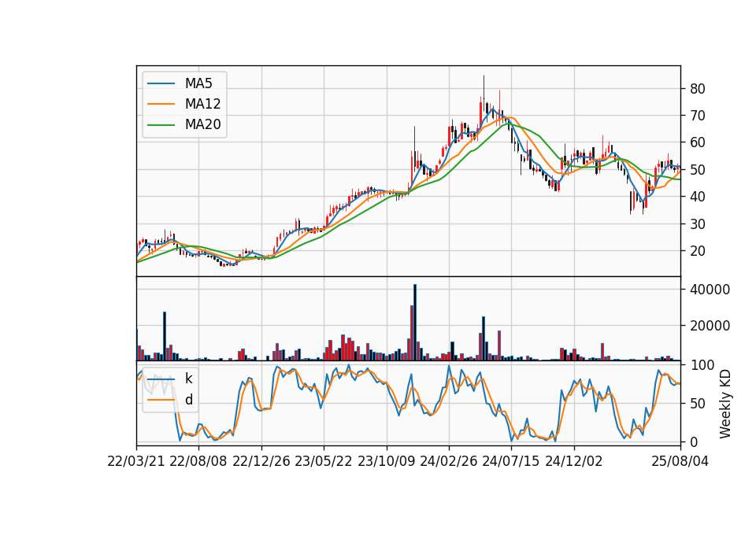This screenshot has height=543, width=756.
Task: Click the 22/03/21 date label
Action: tap(136, 461)
